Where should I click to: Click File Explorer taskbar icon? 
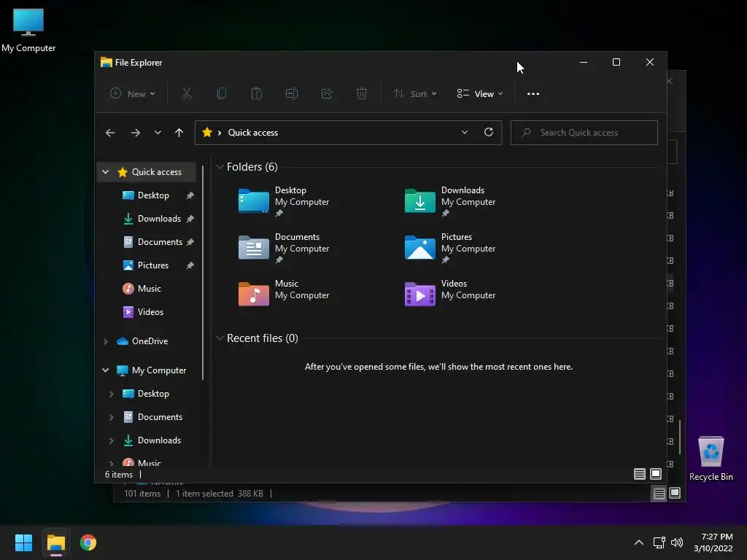click(55, 542)
